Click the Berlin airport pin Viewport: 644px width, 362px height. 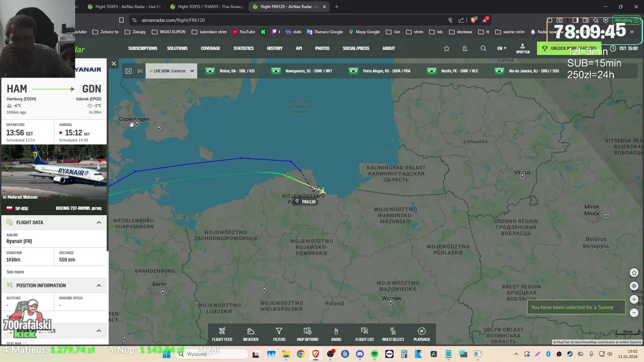(x=163, y=292)
